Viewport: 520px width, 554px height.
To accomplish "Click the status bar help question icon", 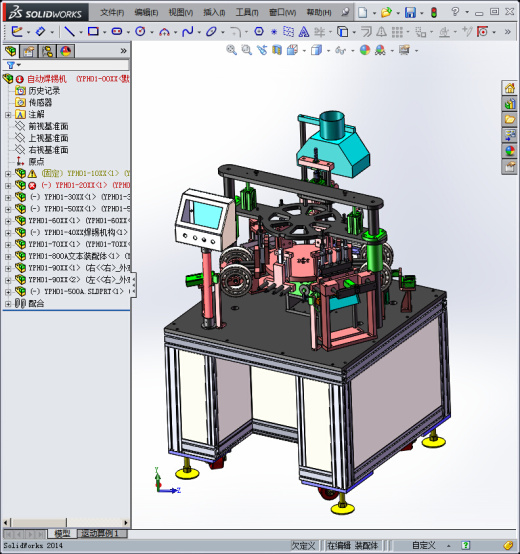I will pos(466,545).
